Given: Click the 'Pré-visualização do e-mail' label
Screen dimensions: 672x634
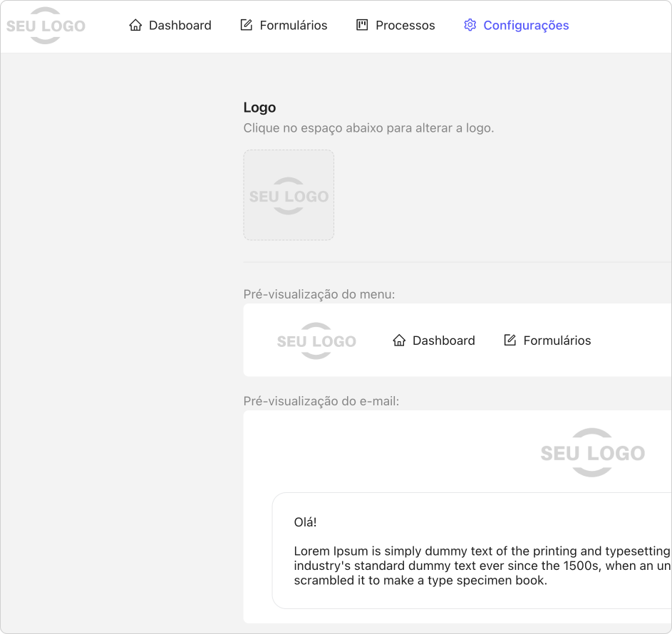Looking at the screenshot, I should pos(321,401).
